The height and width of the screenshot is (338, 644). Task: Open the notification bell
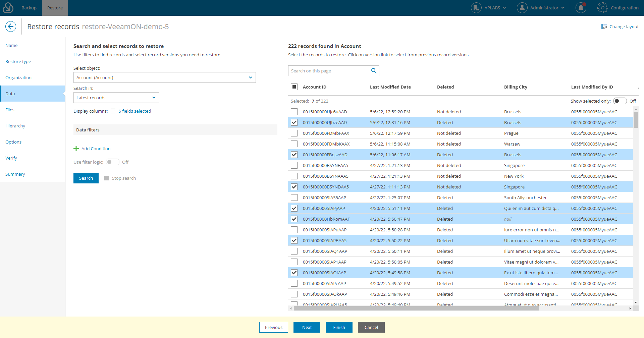pyautogui.click(x=581, y=8)
